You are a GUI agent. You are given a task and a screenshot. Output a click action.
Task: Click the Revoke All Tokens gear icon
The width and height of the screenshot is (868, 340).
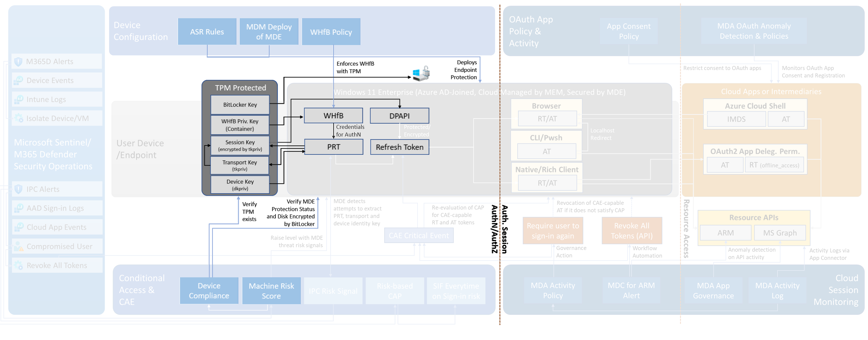point(19,265)
